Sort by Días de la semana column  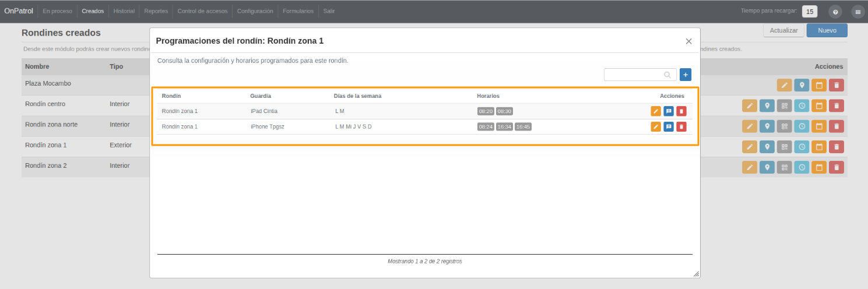[x=357, y=96]
